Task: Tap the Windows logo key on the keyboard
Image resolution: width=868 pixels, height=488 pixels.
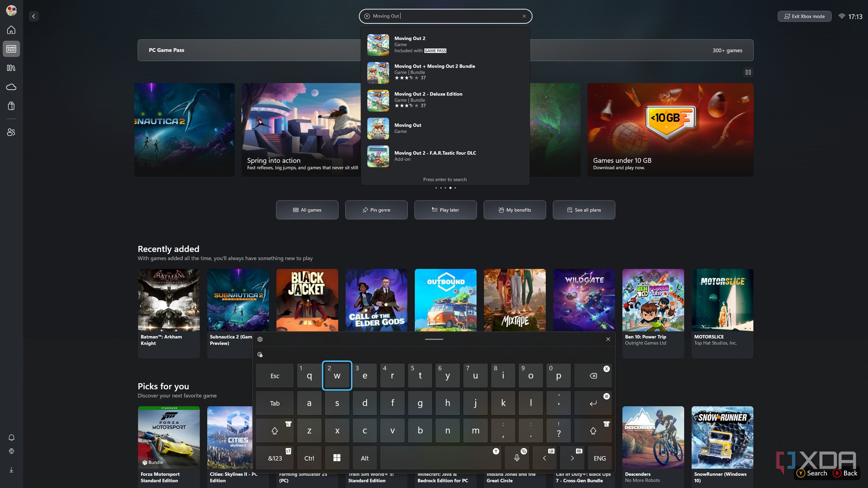Action: tap(337, 458)
